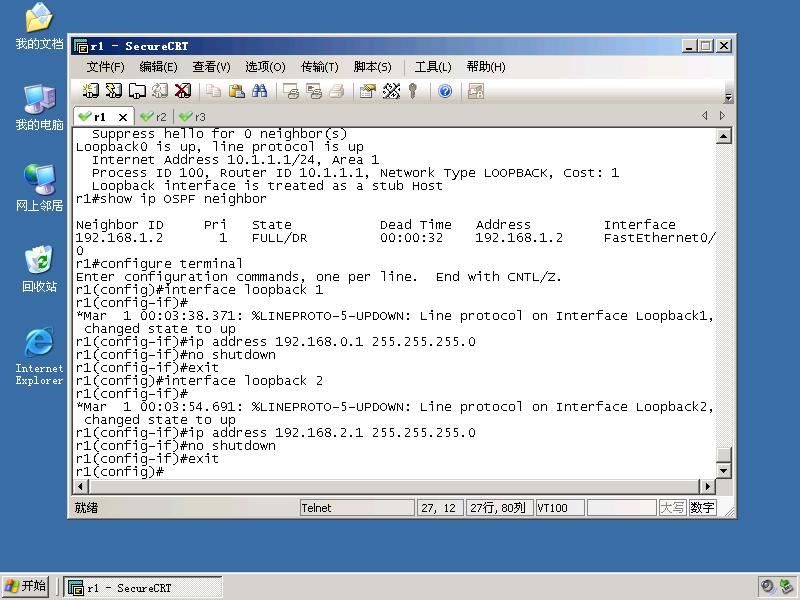Image resolution: width=800 pixels, height=600 pixels.
Task: Expand the toolbar overflow chevron
Action: [729, 96]
